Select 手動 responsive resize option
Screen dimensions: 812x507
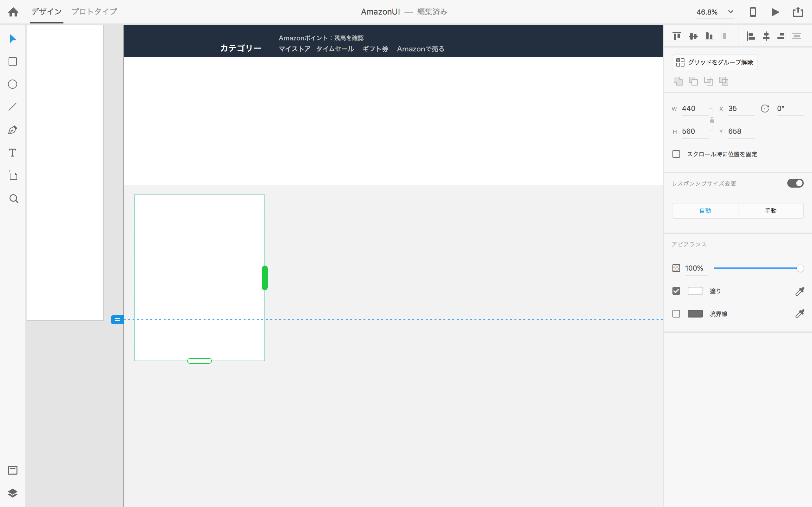pyautogui.click(x=770, y=211)
